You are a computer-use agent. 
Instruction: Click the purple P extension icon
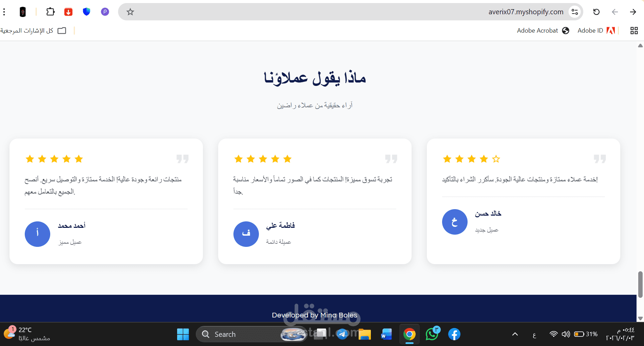click(x=105, y=12)
